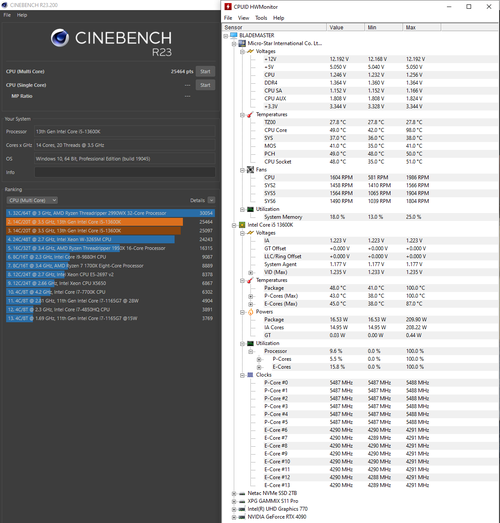Expand the Netac NVMe SSD 2TB node

[x=234, y=494]
